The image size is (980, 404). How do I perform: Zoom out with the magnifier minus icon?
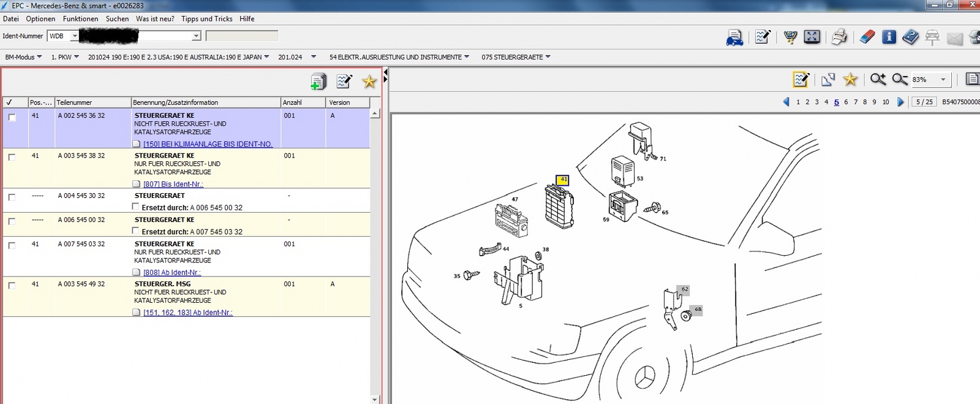coord(900,79)
